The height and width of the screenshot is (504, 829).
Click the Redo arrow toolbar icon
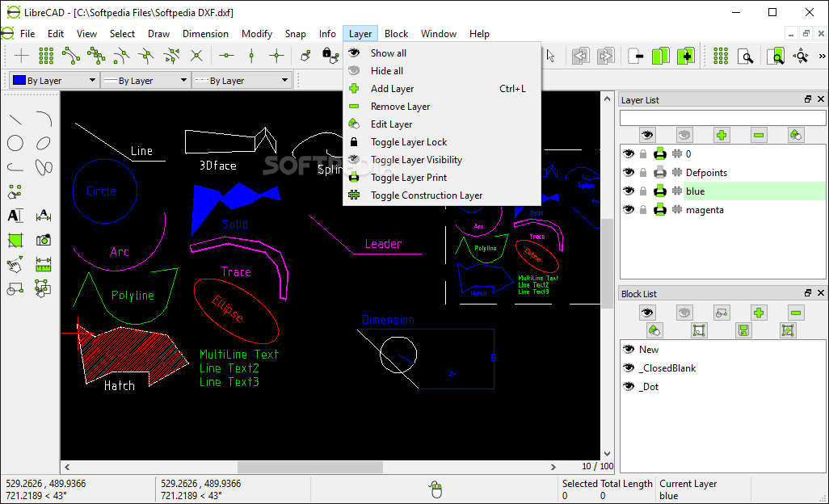pyautogui.click(x=605, y=56)
